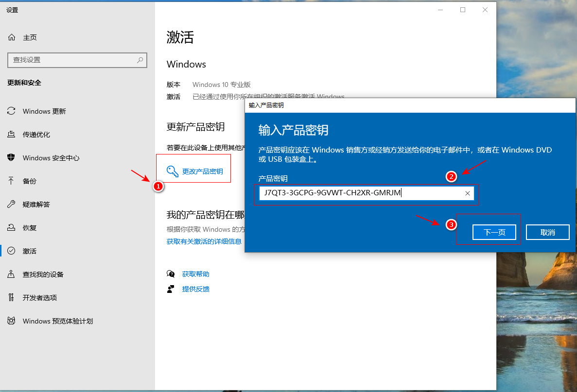Click the 提供反馈 link
The image size is (577, 392).
[196, 289]
